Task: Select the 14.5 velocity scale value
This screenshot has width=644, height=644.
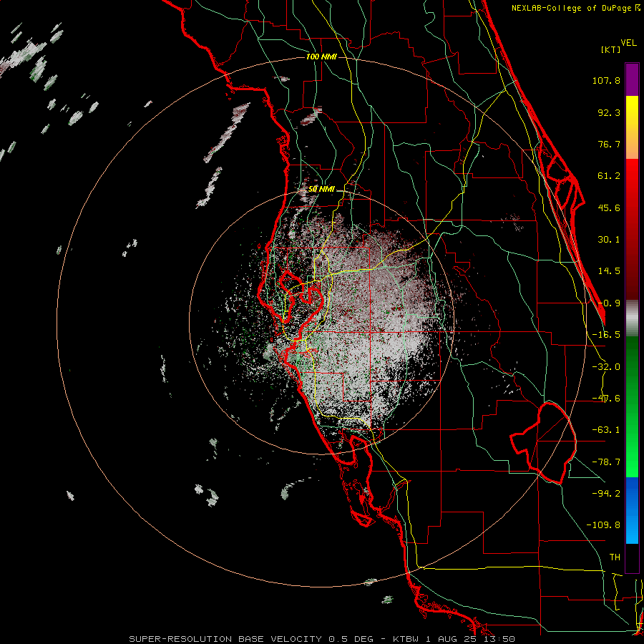Action: point(609,271)
